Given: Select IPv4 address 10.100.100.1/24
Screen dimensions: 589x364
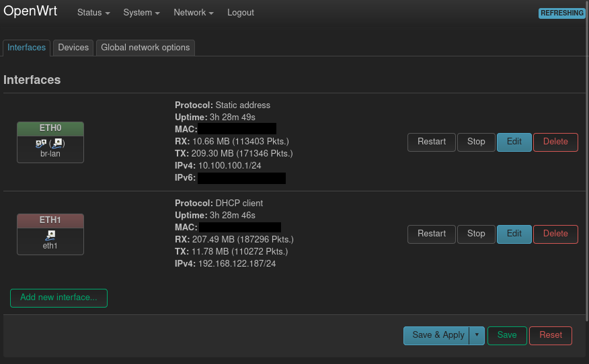Looking at the screenshot, I should tap(229, 165).
